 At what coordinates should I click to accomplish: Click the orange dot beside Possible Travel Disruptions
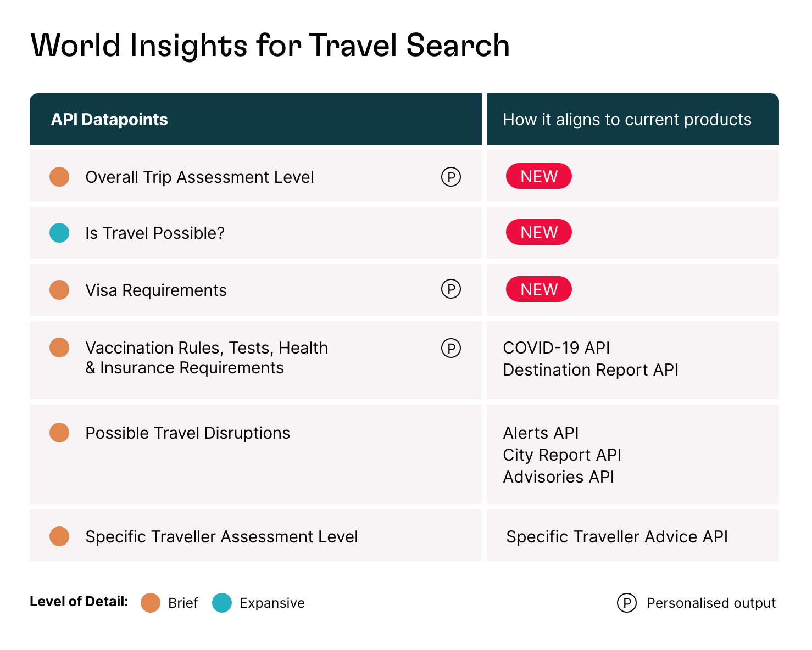pos(59,433)
